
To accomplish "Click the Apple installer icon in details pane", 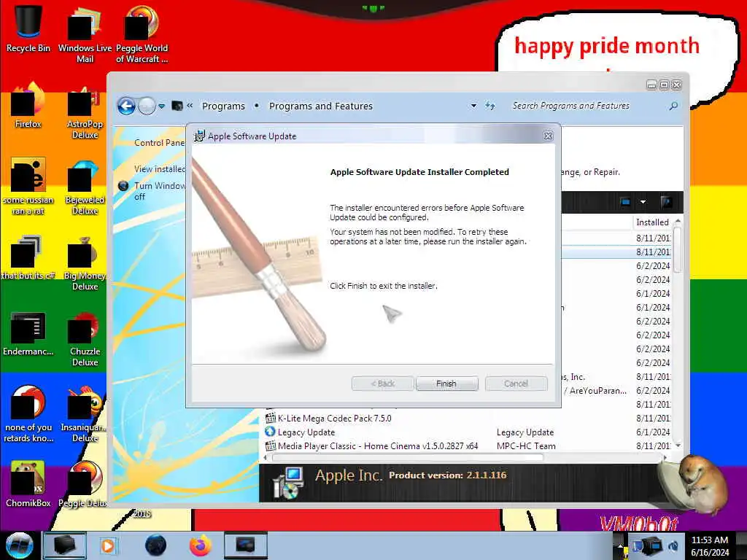I will point(288,483).
